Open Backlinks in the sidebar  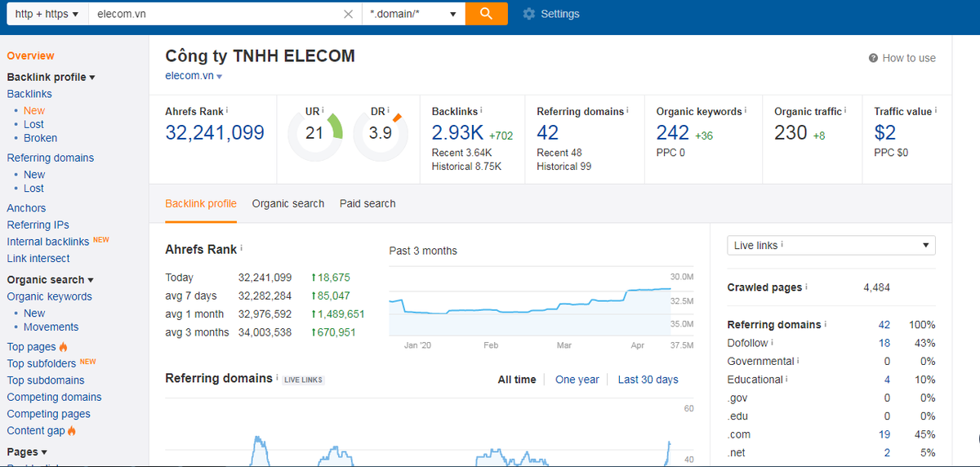(x=29, y=94)
